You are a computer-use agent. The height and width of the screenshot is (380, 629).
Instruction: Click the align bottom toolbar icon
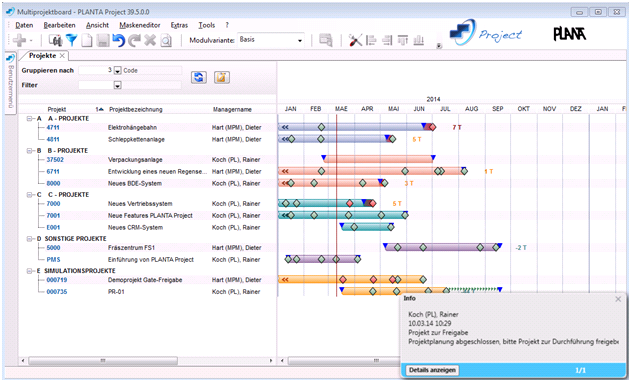[418, 40]
